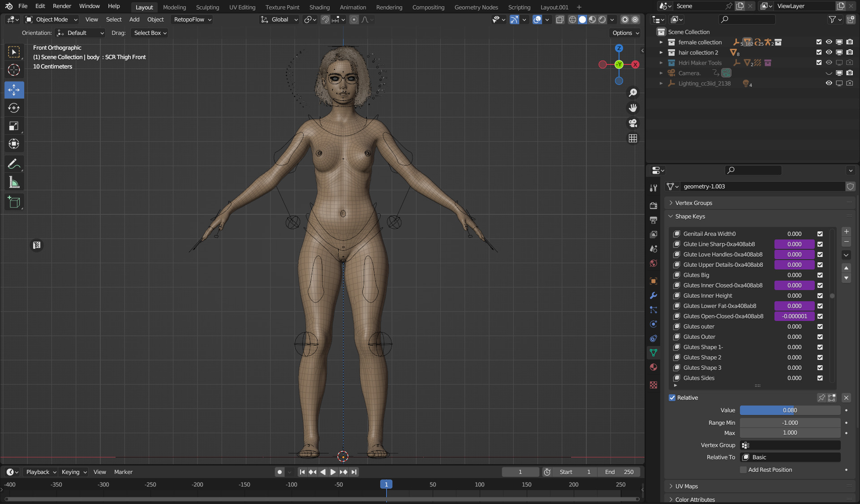Image resolution: width=860 pixels, height=504 pixels.
Task: Open the Tool properties tab
Action: (x=654, y=188)
